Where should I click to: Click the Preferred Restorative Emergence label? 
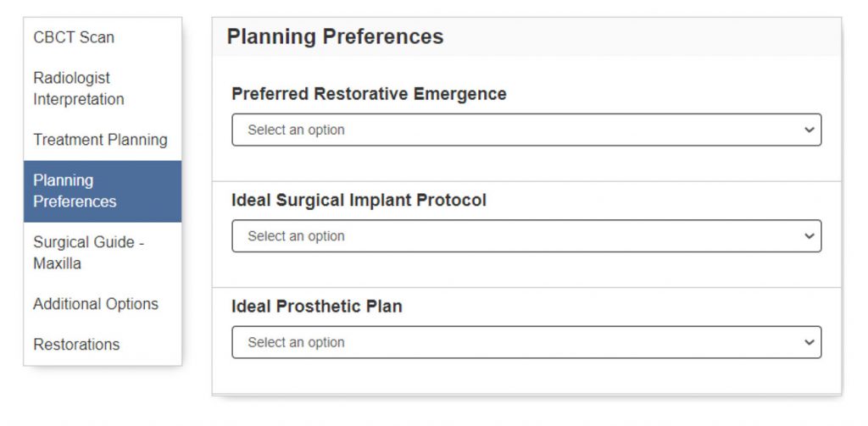tap(369, 94)
